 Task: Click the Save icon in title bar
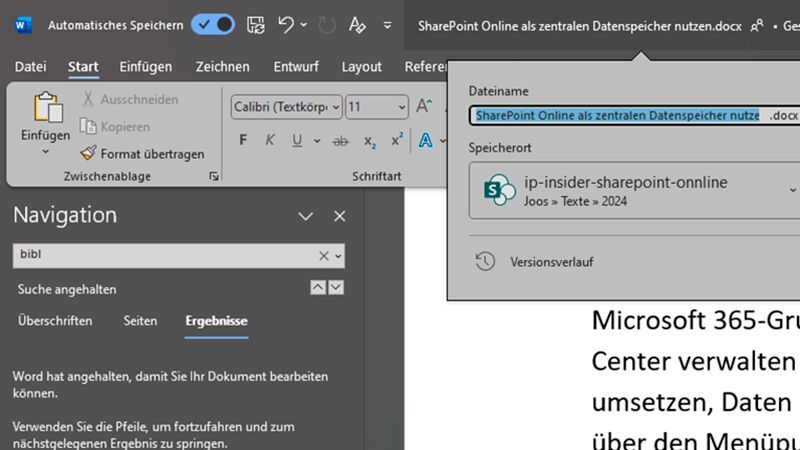(x=256, y=24)
